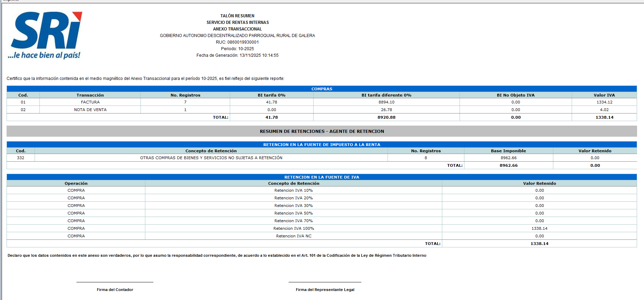This screenshot has height=300, width=644.
Task: Click the SRI logo image
Action: (45, 35)
